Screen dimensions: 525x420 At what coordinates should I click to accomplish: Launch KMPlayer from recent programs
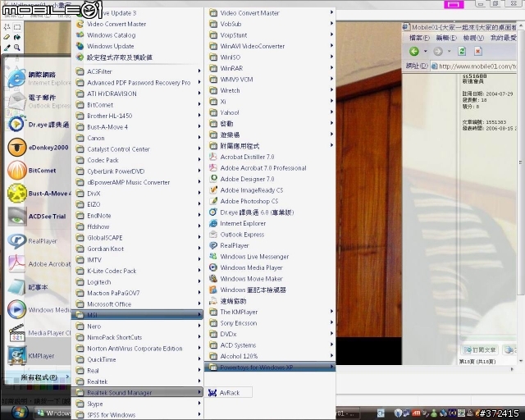click(x=38, y=356)
